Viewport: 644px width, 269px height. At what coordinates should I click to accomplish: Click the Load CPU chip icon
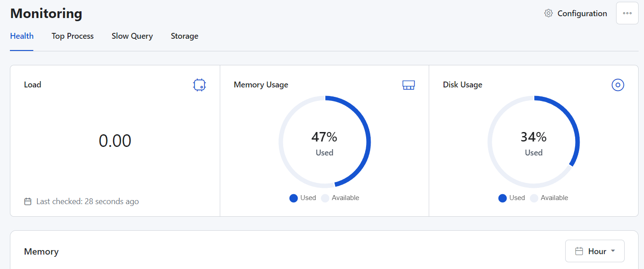(200, 85)
